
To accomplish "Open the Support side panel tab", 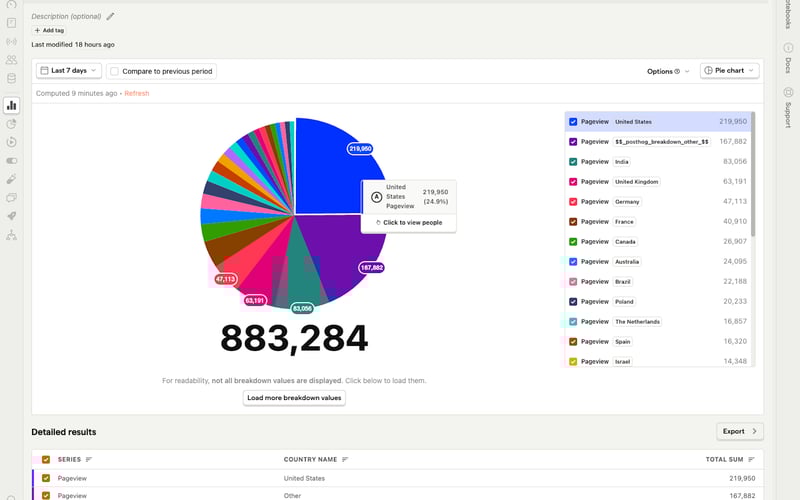I will 788,107.
